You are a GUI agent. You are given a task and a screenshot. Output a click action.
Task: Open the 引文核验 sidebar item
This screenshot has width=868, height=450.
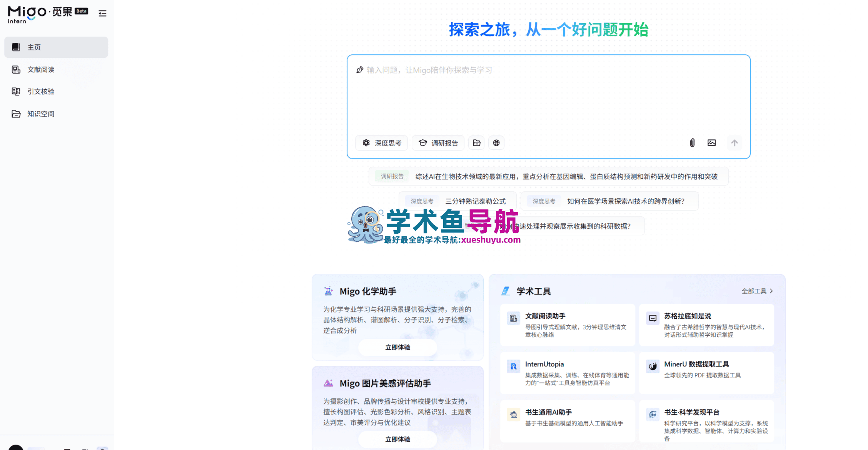click(x=56, y=92)
